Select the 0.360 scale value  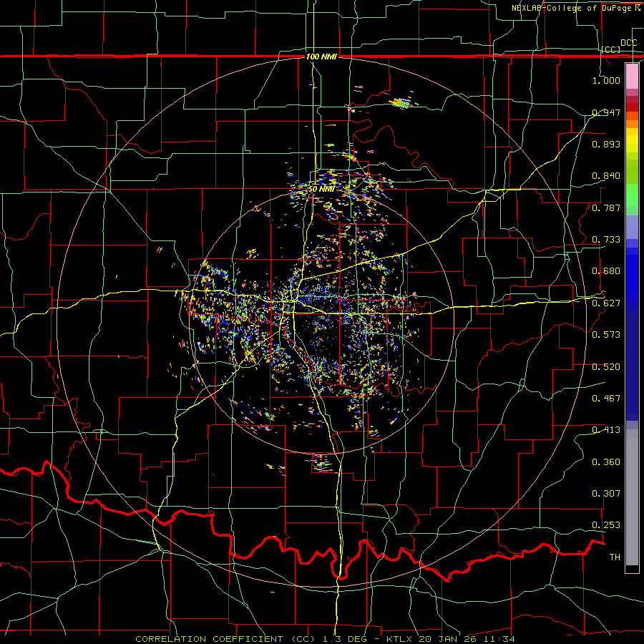click(606, 462)
